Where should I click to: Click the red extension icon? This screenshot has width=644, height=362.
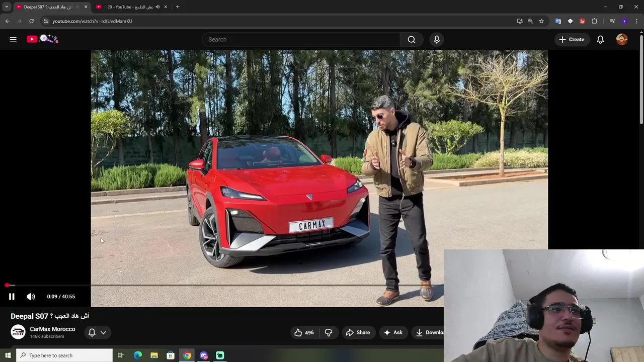[582, 21]
